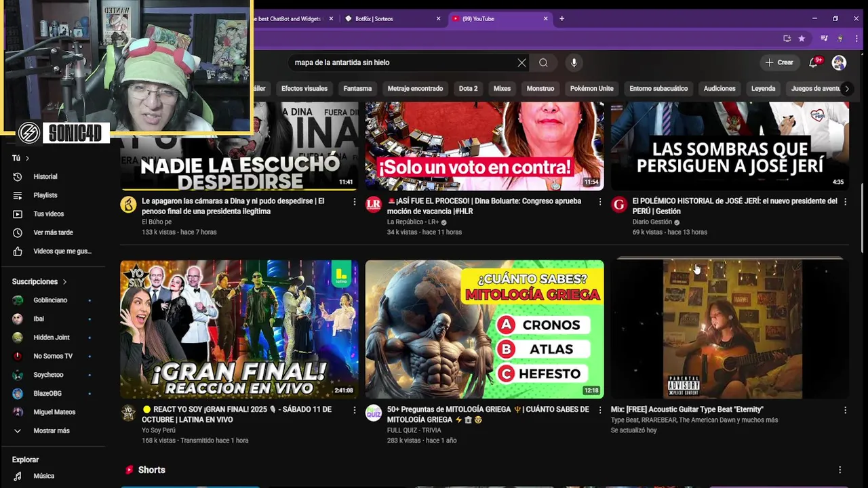Click the magnifier search button

point(543,62)
